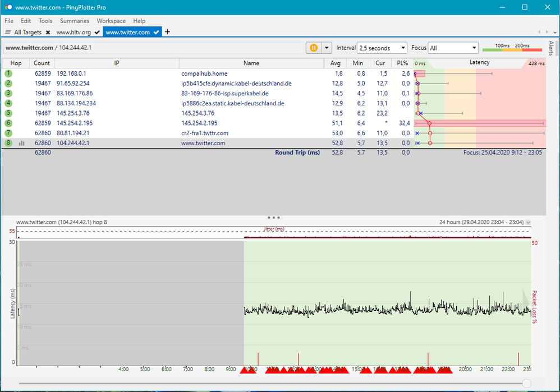Expand the 24 hours timeline range chevron

click(527, 223)
